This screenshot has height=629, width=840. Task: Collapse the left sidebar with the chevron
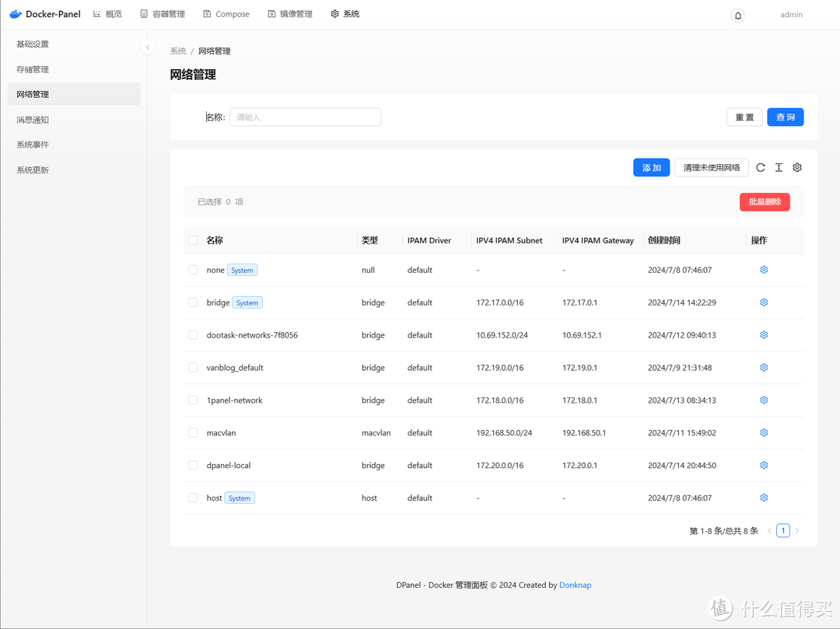(147, 47)
